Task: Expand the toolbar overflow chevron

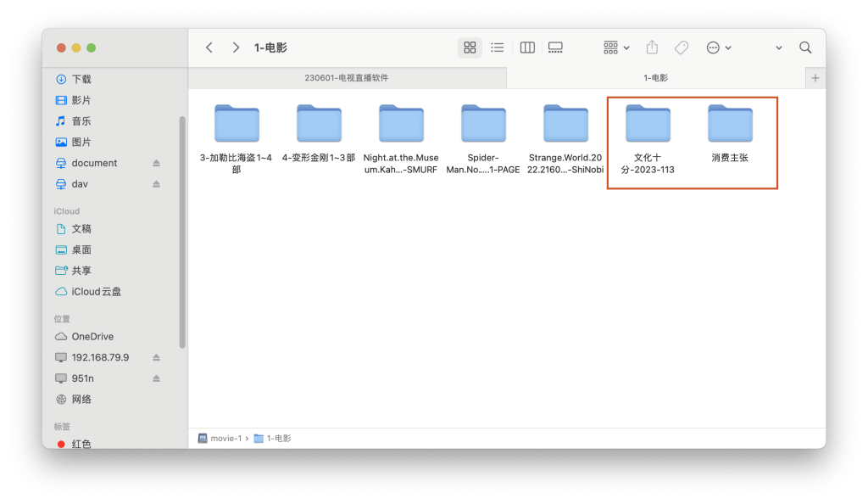Action: (778, 48)
